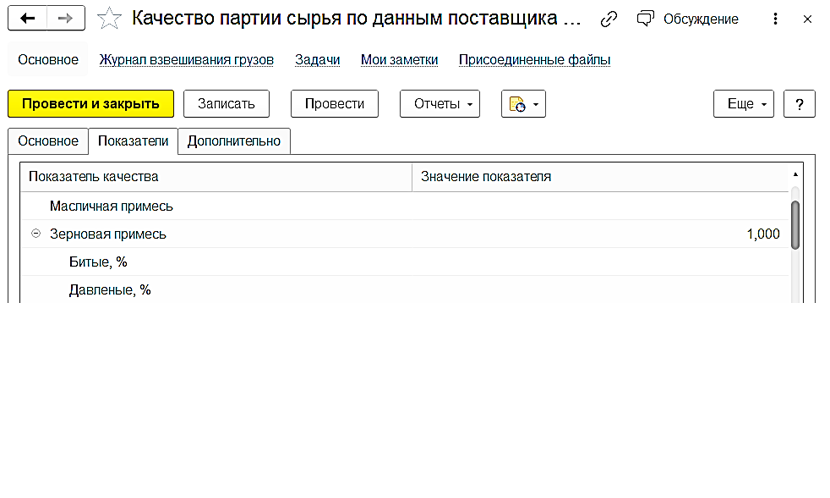Click the Провести button
The width and height of the screenshot is (830, 498).
(335, 104)
